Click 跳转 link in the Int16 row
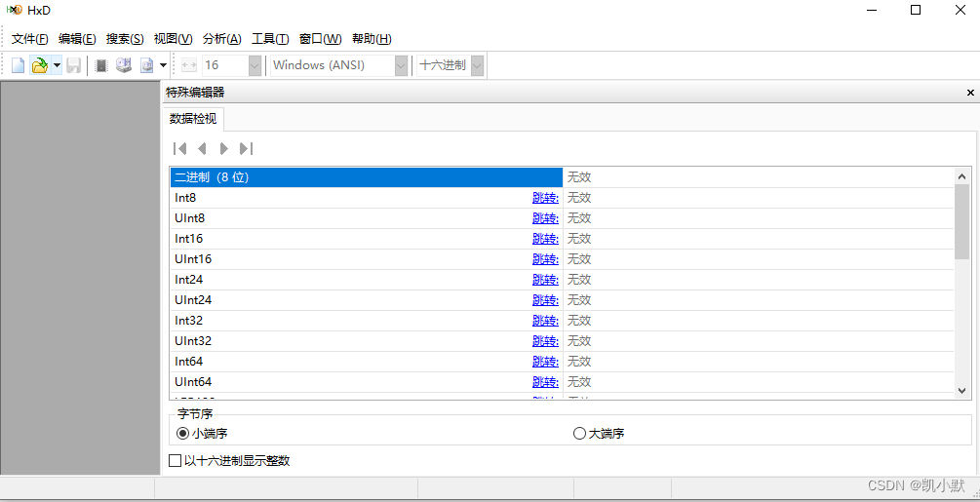This screenshot has height=502, width=980. [546, 239]
